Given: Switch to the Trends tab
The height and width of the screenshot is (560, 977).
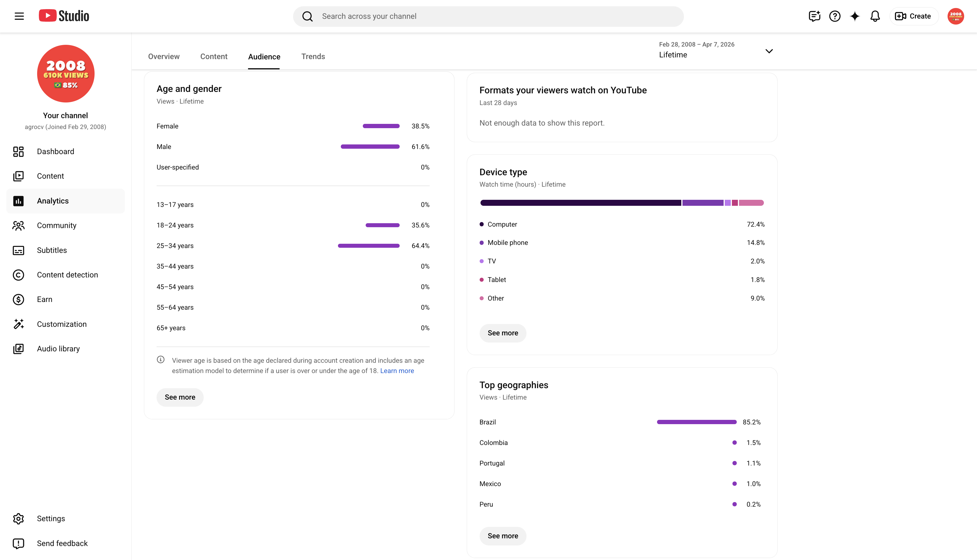Looking at the screenshot, I should [313, 57].
